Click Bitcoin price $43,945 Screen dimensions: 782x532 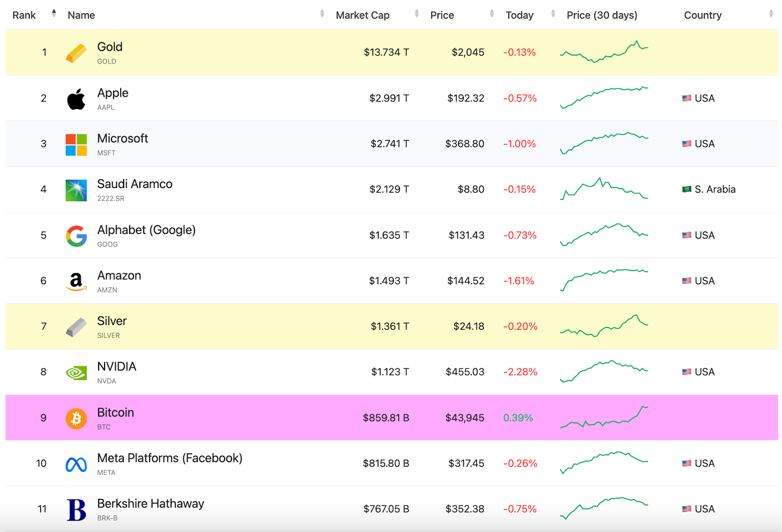[x=465, y=418]
